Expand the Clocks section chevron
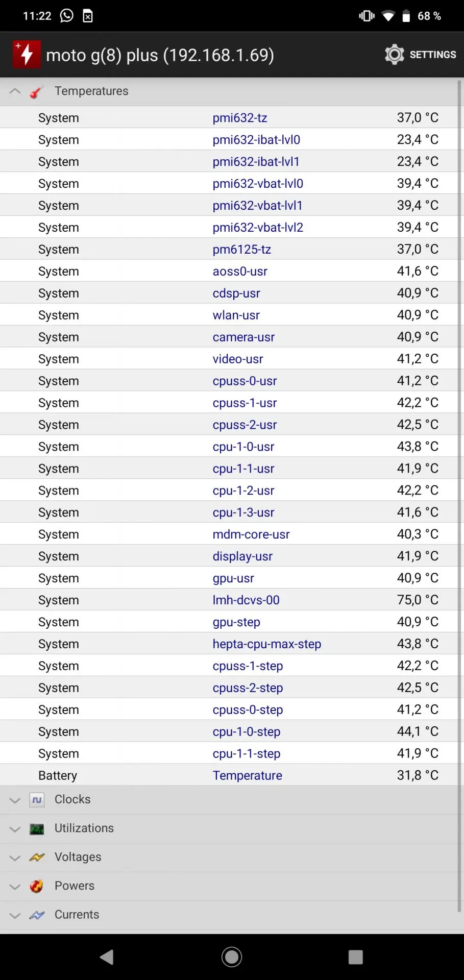 [15, 800]
